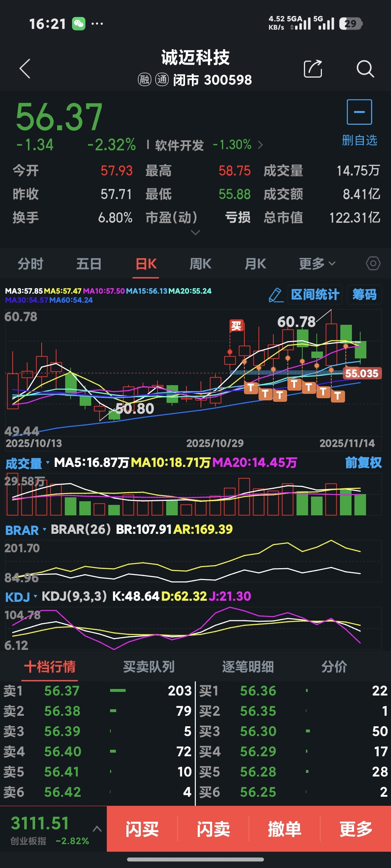Tap the 撤单 cancel order button
This screenshot has height=868, width=391.
pos(285,829)
